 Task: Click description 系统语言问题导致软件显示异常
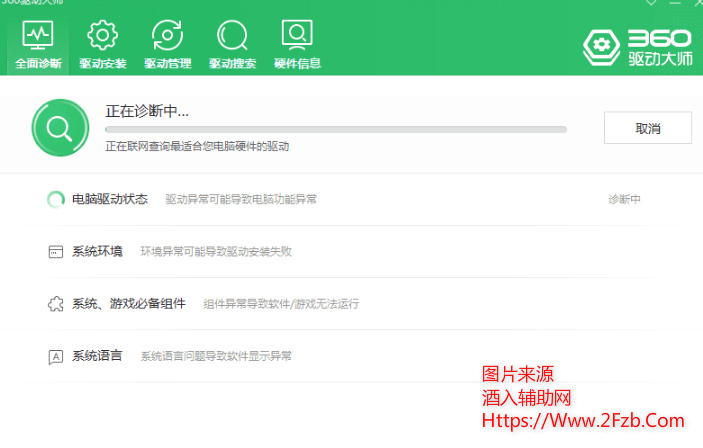click(216, 357)
